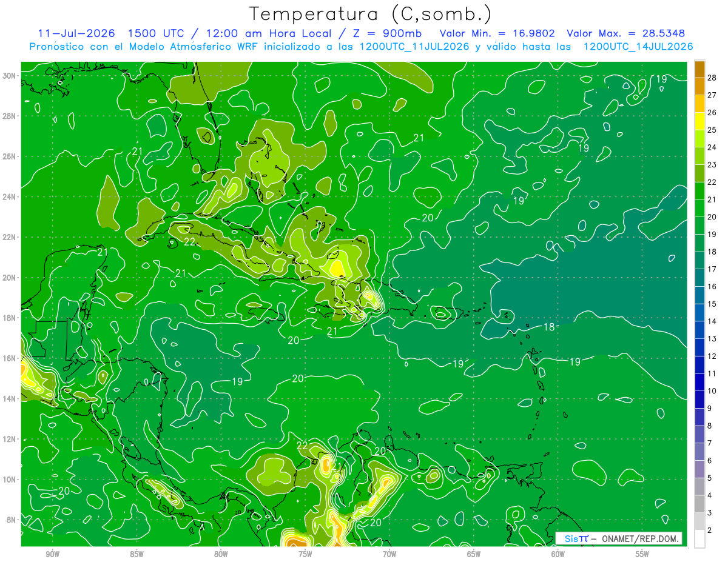728x562 pixels.
Task: Click the teal legend swatch between 17 and 18
Action: click(x=699, y=261)
